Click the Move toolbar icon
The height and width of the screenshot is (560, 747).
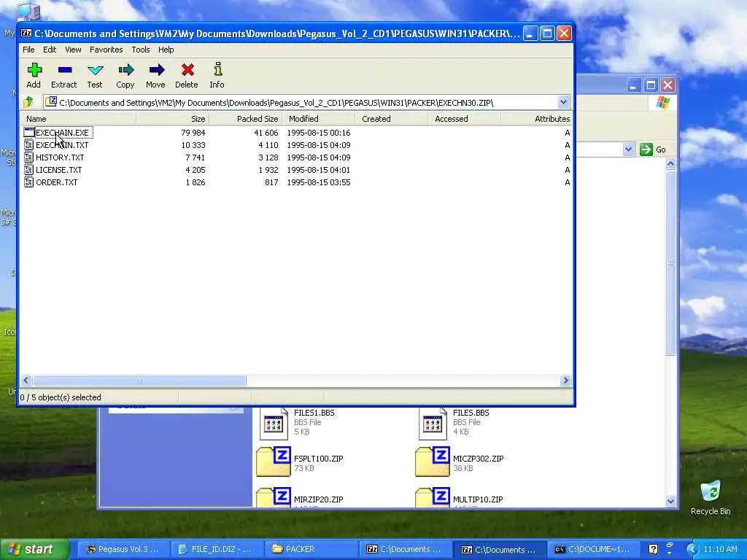point(156,70)
